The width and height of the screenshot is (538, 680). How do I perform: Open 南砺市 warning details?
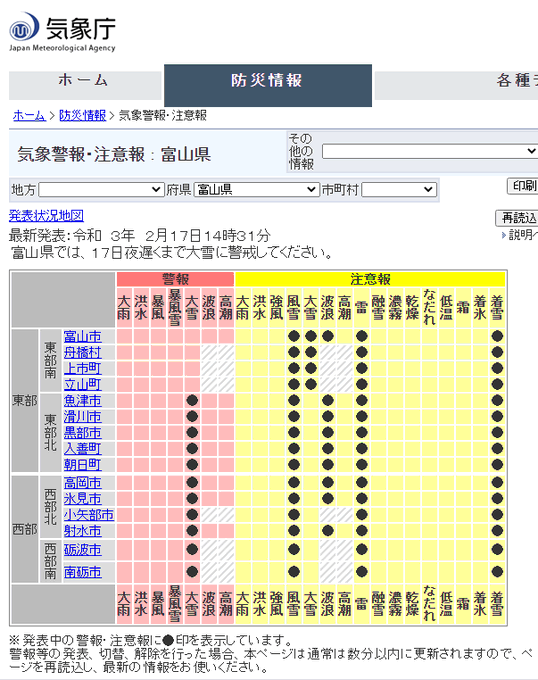click(82, 572)
